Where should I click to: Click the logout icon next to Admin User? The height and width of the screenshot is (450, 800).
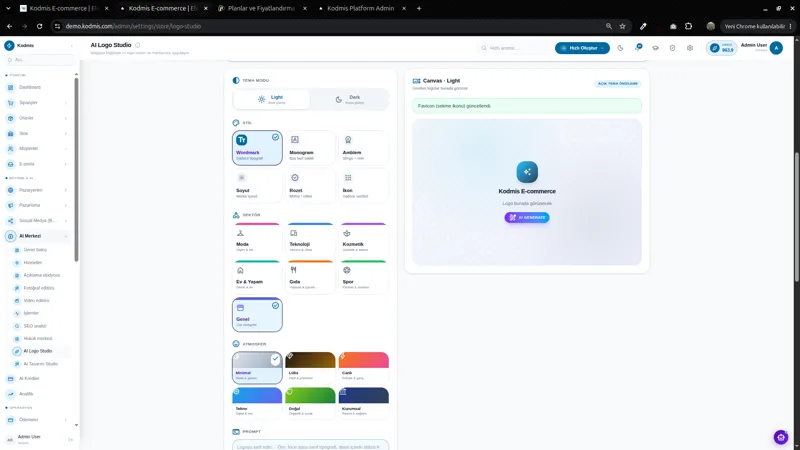(70, 439)
